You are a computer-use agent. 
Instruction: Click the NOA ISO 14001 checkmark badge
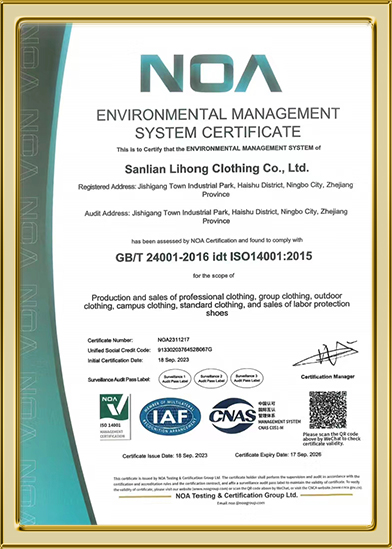click(115, 417)
